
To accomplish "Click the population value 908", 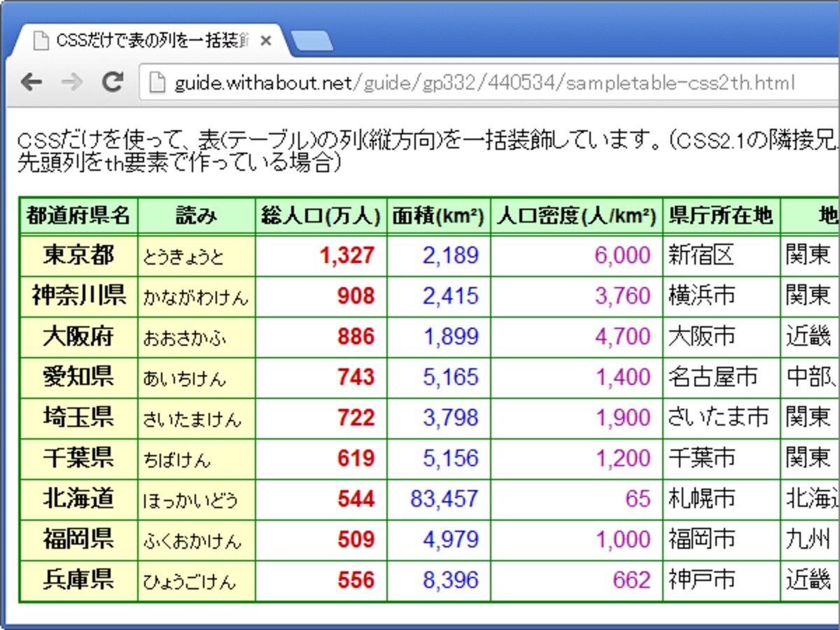I will pyautogui.click(x=356, y=297).
